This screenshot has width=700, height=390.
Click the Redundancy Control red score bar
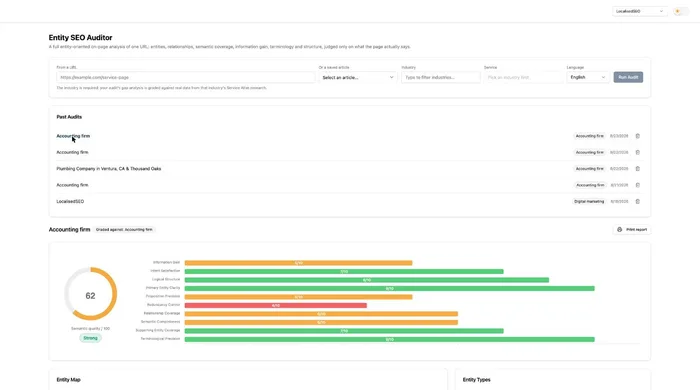275,305
